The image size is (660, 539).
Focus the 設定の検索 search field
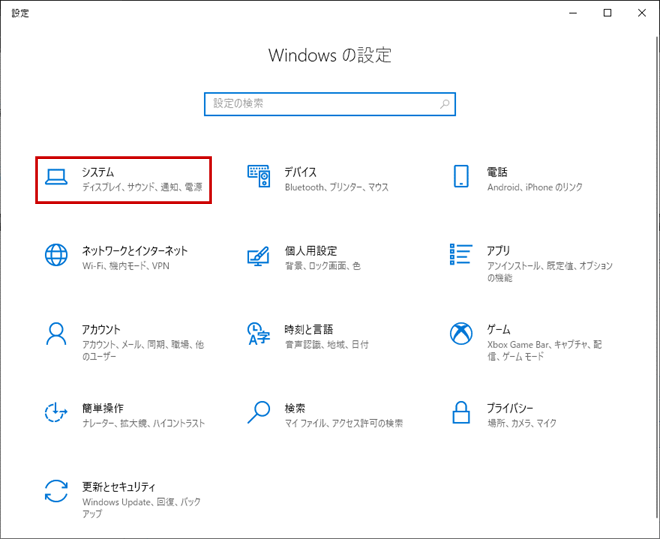click(x=330, y=104)
